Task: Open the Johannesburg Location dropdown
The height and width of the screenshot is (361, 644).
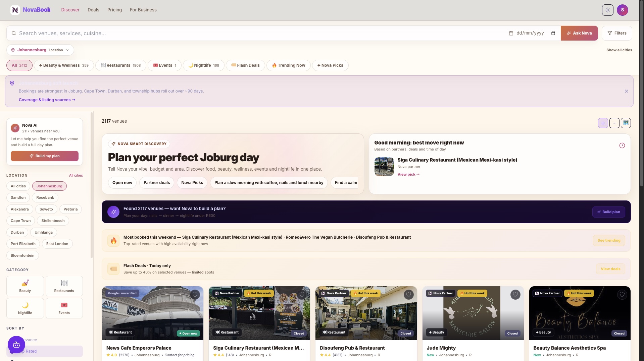Action: click(x=40, y=50)
